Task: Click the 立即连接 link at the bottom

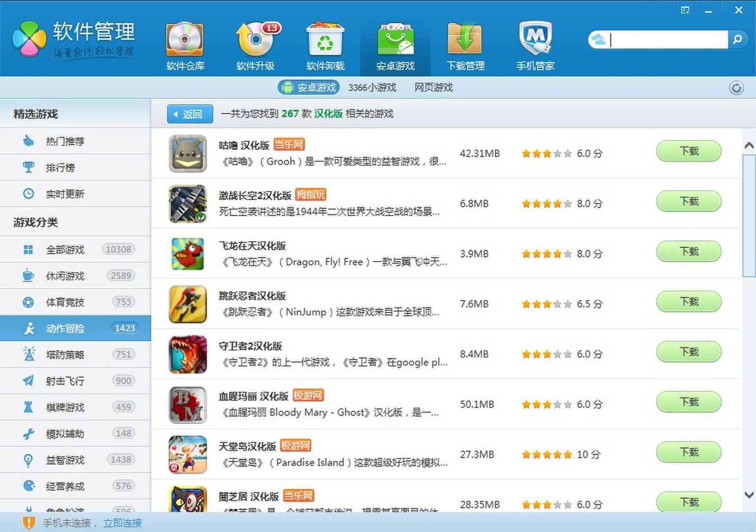Action: click(122, 523)
